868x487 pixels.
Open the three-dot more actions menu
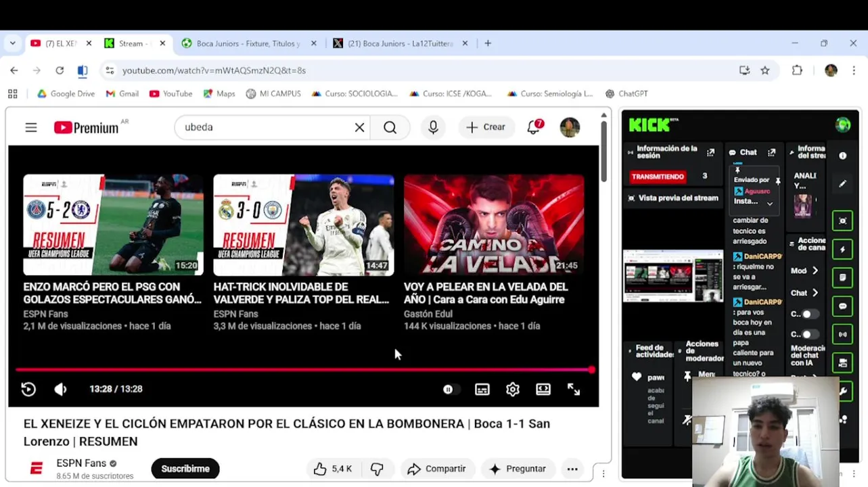[572, 469]
